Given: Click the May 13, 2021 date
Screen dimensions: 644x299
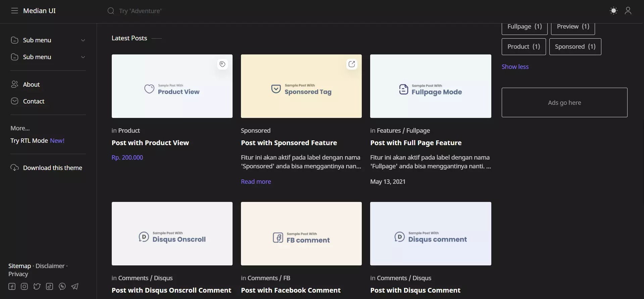Looking at the screenshot, I should click(388, 181).
